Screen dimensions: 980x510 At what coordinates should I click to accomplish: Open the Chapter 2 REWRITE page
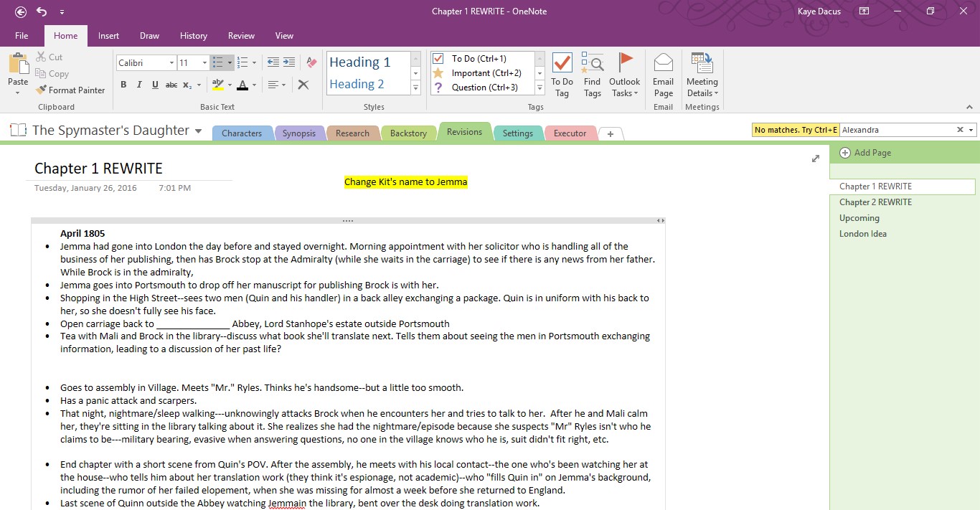coord(875,202)
